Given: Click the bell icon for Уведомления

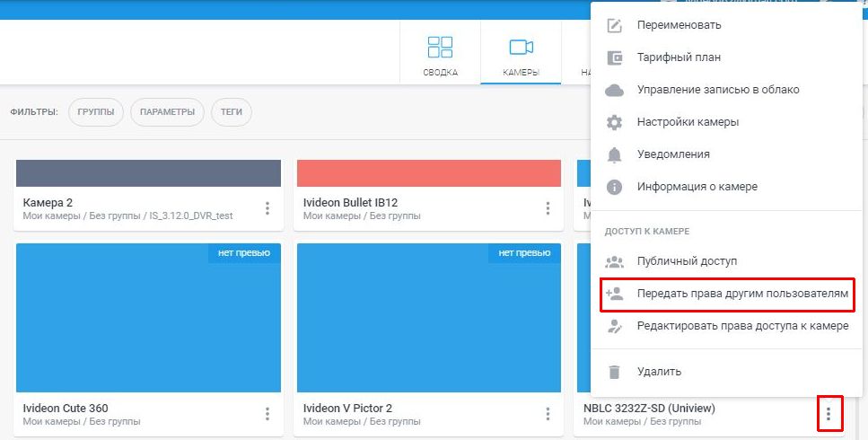Looking at the screenshot, I should point(615,154).
